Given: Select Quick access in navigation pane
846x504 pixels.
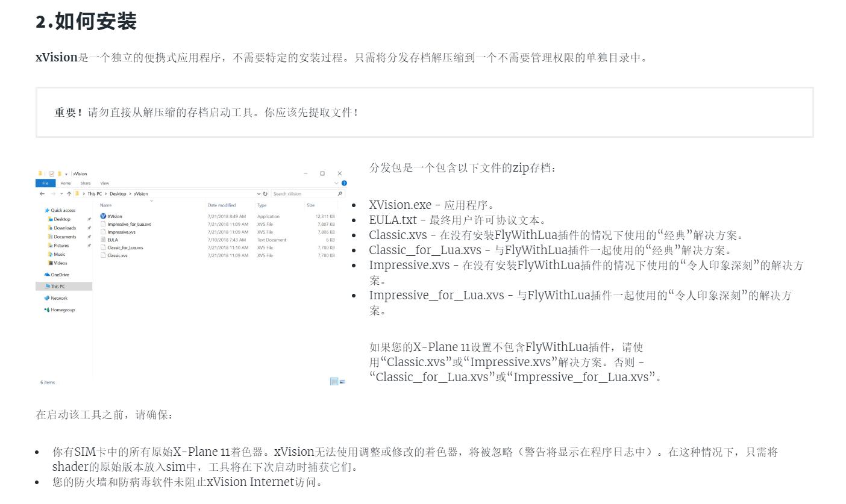Looking at the screenshot, I should [x=60, y=210].
